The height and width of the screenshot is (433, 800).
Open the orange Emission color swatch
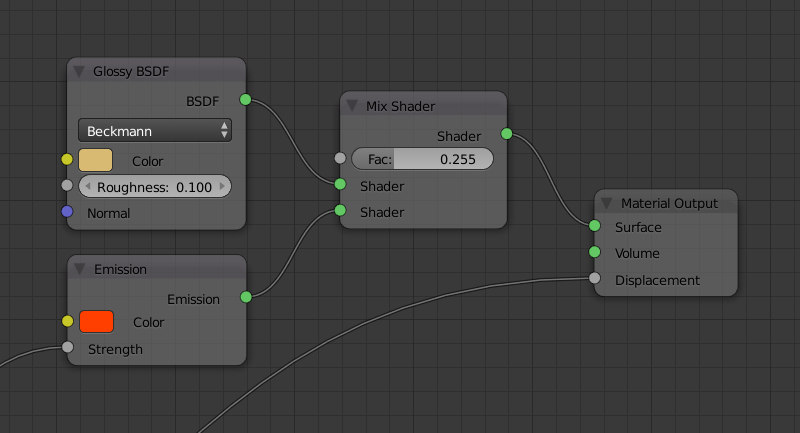[x=96, y=322]
